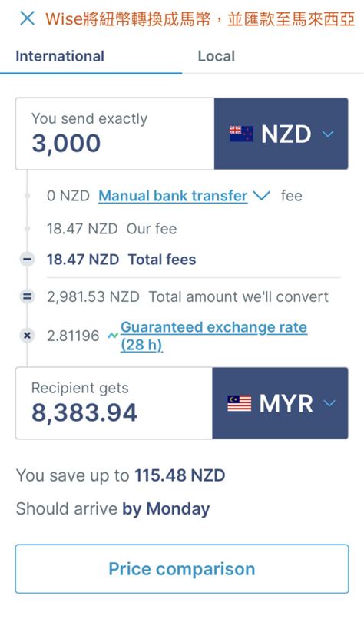Close the Wise transfer calculator with X
This screenshot has width=364, height=619.
tap(27, 18)
